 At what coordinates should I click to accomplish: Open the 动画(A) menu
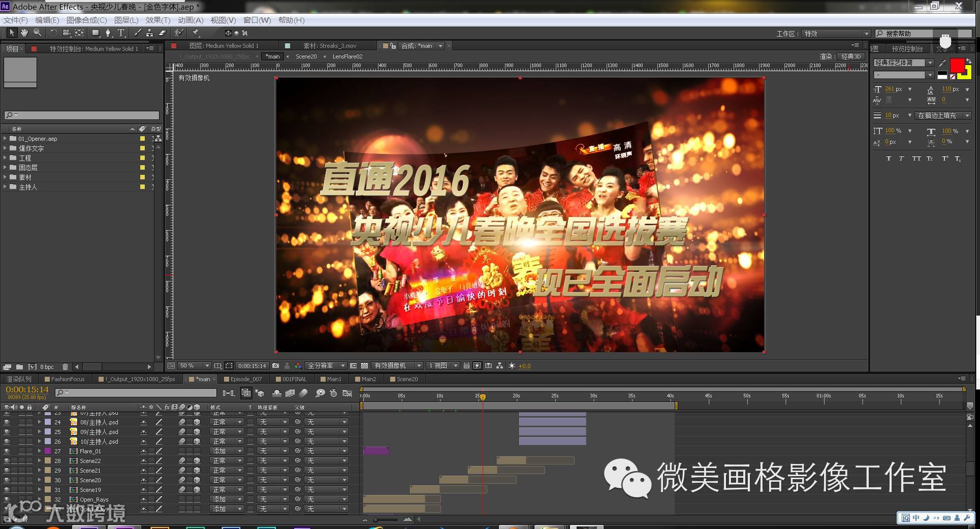click(x=191, y=20)
